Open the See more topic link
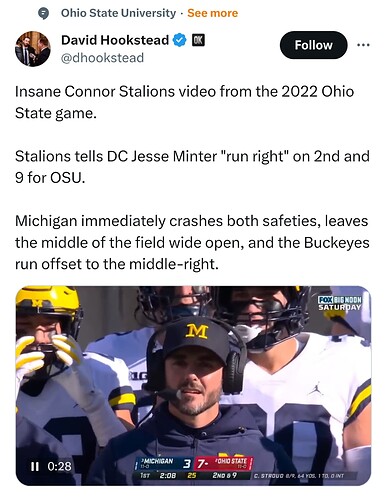Screen dimensions: 386x500 coord(213,13)
